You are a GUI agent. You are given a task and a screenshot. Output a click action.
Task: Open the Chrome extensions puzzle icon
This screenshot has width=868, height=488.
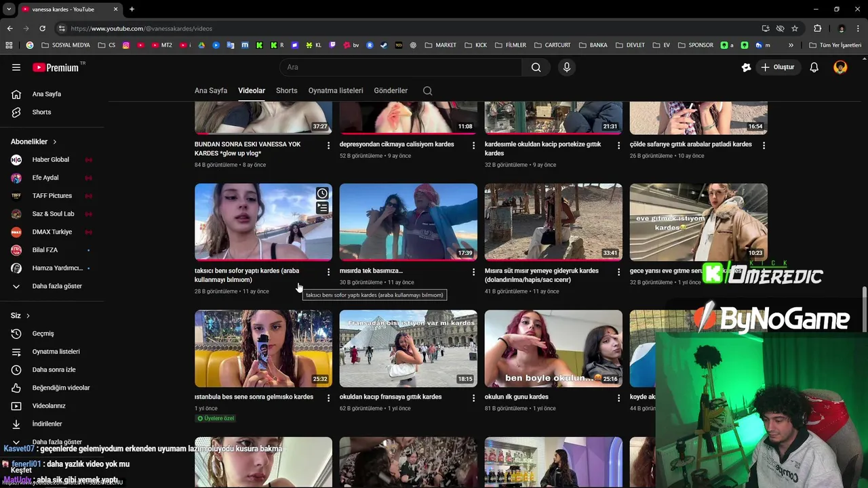[x=817, y=28]
